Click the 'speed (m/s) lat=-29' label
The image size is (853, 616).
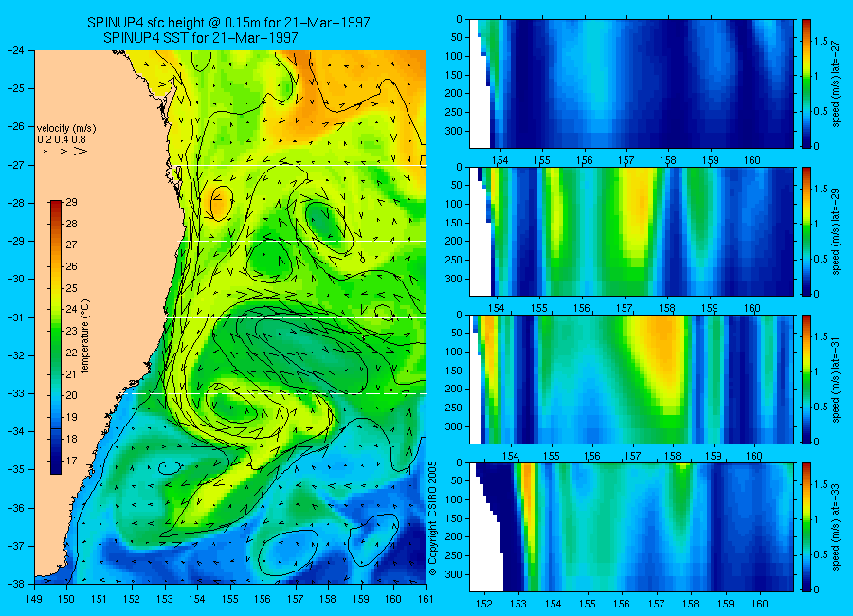coord(836,231)
